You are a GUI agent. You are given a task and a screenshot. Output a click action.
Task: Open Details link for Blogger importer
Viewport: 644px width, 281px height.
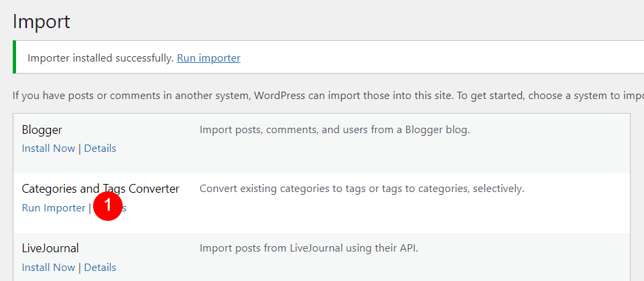101,149
